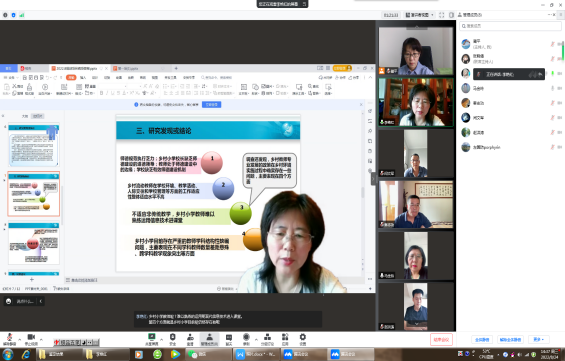This screenshot has height=361, width=565.
Task: Toggle the fifth member's muted microphone
Action: click(x=552, y=103)
